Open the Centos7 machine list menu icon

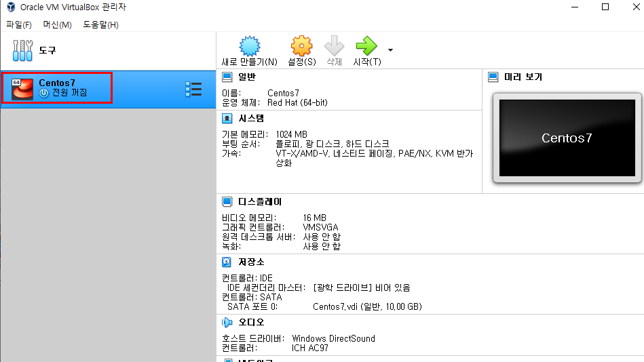click(193, 89)
